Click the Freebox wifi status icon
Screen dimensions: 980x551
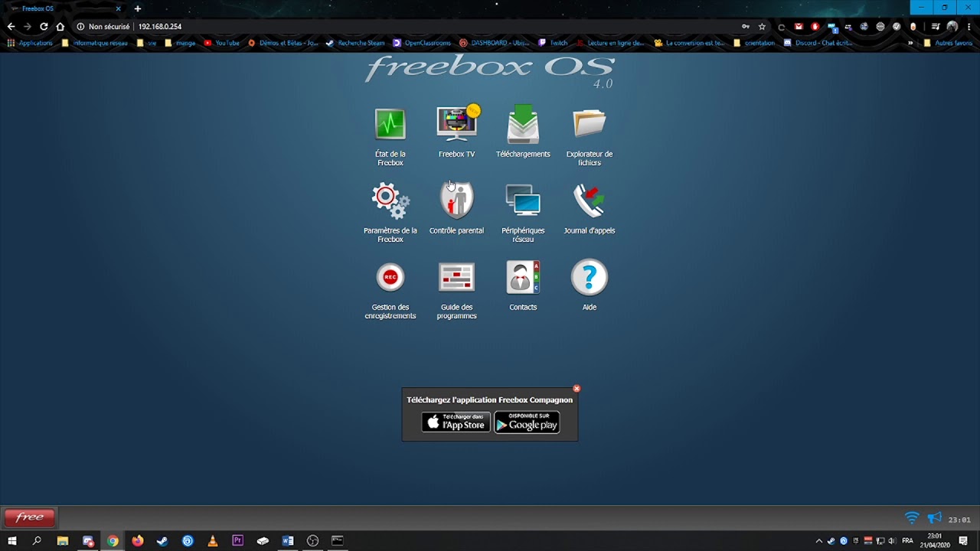pos(912,518)
